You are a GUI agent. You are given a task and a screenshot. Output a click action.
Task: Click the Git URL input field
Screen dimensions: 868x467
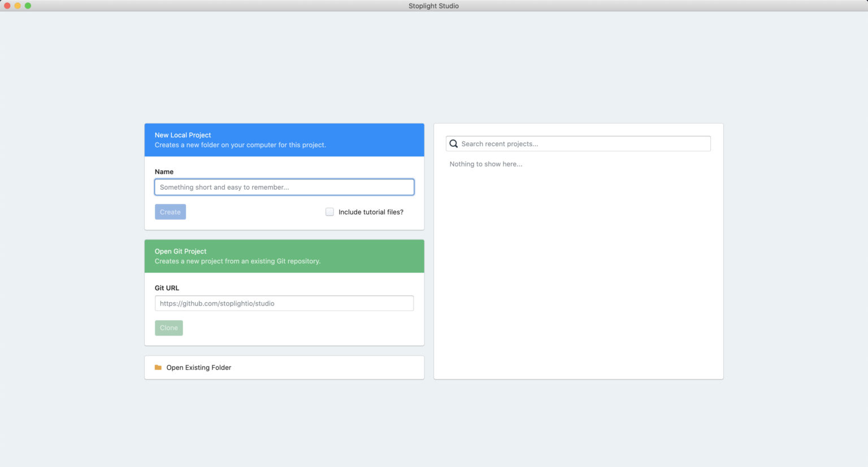tap(284, 303)
